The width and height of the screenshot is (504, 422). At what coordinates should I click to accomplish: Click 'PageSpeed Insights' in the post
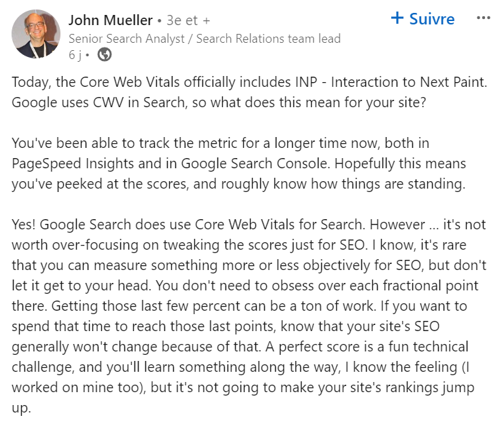pyautogui.click(x=73, y=164)
